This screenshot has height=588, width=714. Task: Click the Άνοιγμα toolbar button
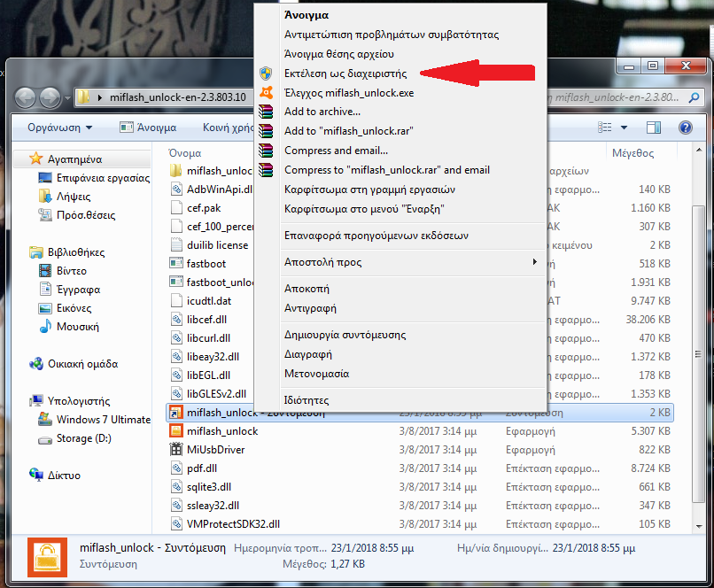(x=148, y=128)
